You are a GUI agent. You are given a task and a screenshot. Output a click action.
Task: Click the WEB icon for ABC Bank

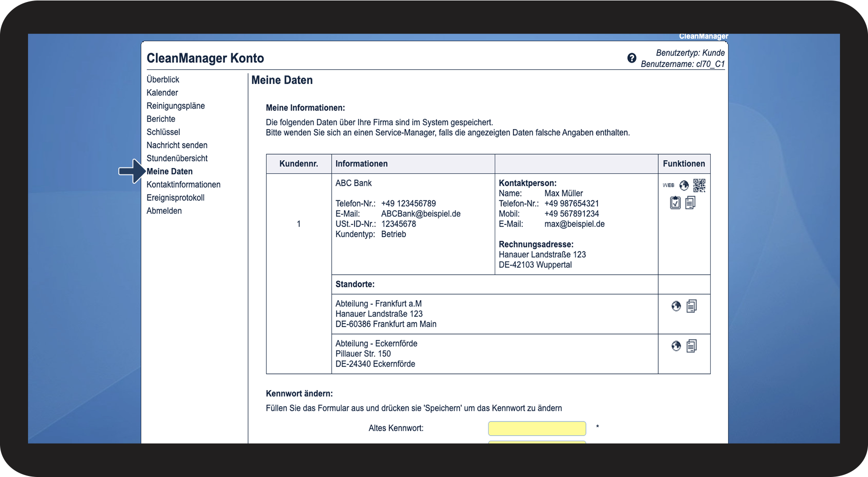pyautogui.click(x=668, y=185)
